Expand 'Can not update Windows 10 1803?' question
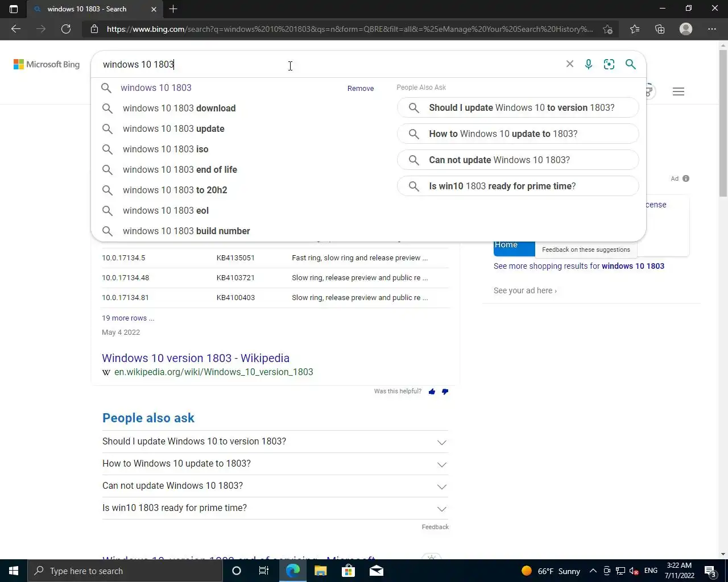The image size is (728, 582). pyautogui.click(x=275, y=486)
